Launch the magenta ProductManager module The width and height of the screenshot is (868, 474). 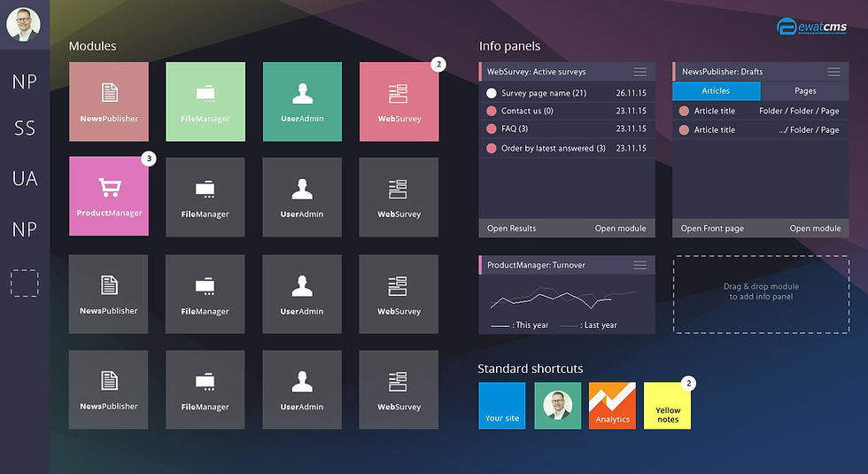(109, 196)
